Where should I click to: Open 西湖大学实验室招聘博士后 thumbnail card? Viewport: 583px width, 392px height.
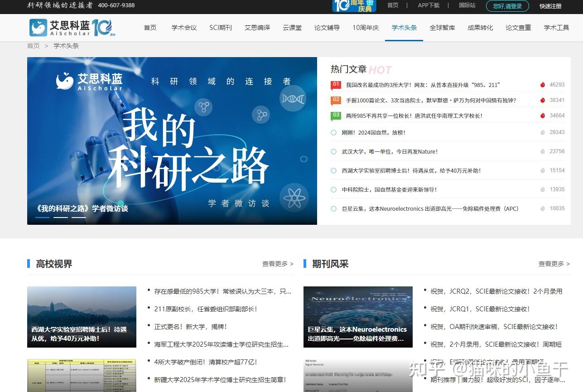[82, 317]
